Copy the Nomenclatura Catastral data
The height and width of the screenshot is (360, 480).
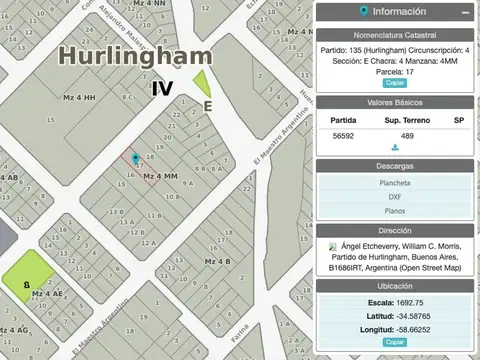coord(395,83)
